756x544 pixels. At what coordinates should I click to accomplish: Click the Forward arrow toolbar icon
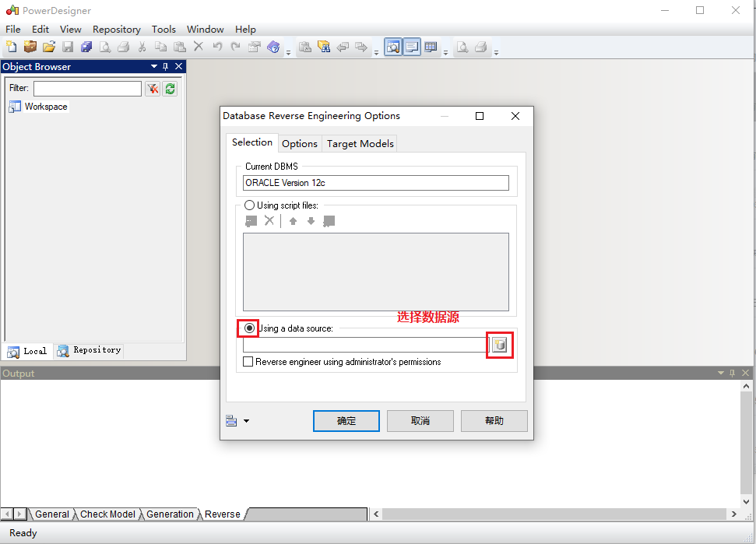(361, 47)
